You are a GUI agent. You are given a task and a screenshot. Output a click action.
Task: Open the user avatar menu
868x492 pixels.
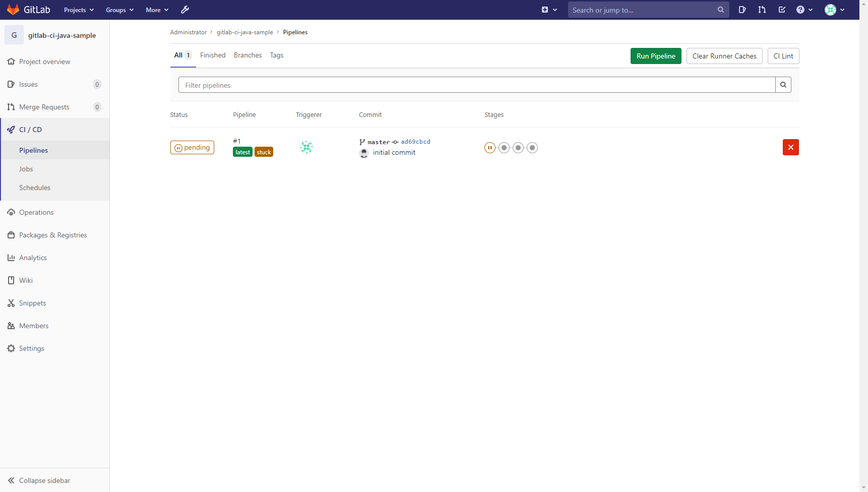tap(835, 10)
